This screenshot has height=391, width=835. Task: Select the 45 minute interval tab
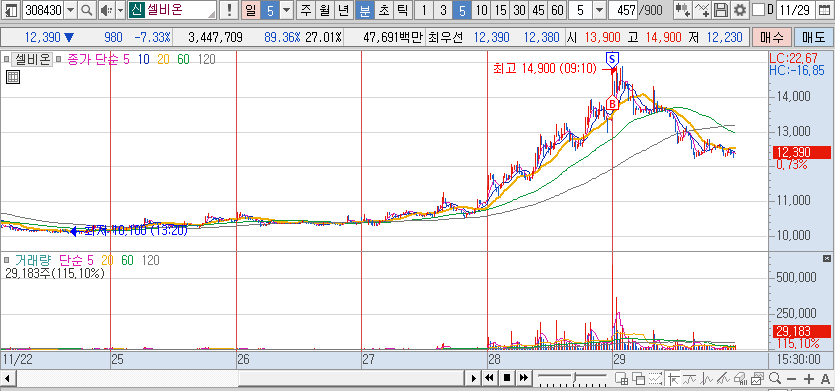(x=538, y=10)
